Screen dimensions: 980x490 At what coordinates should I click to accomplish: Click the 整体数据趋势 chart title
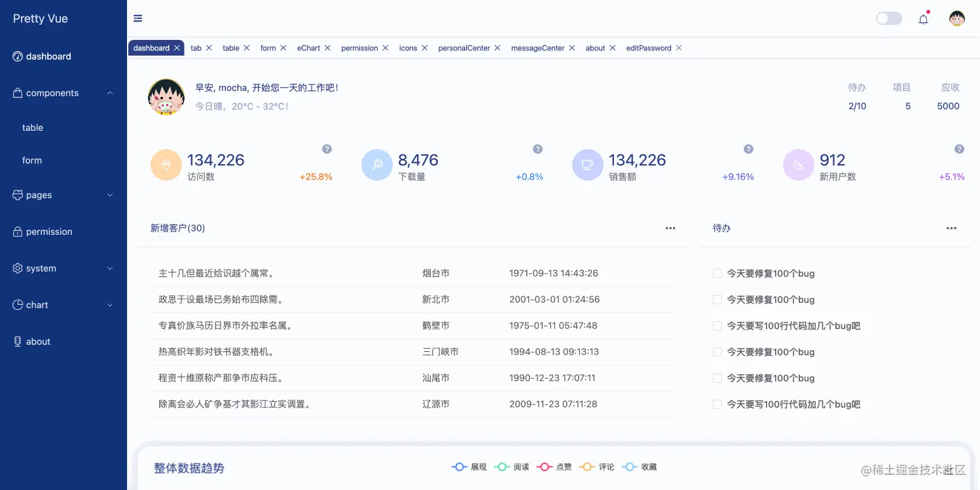coord(189,468)
